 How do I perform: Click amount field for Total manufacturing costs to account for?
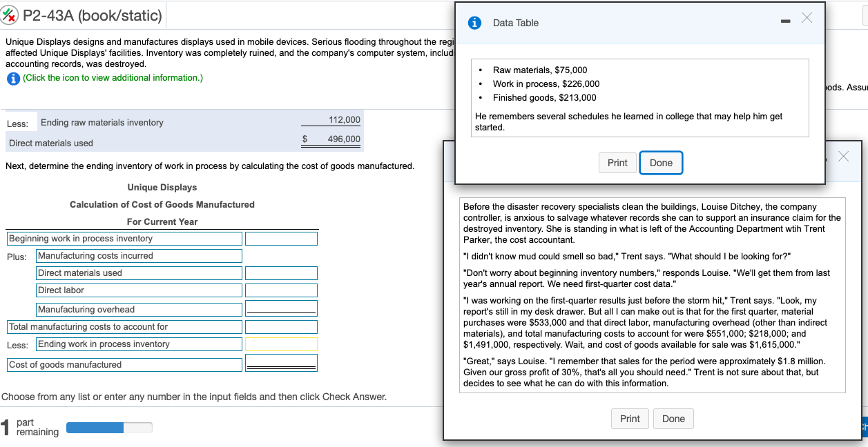click(x=281, y=327)
